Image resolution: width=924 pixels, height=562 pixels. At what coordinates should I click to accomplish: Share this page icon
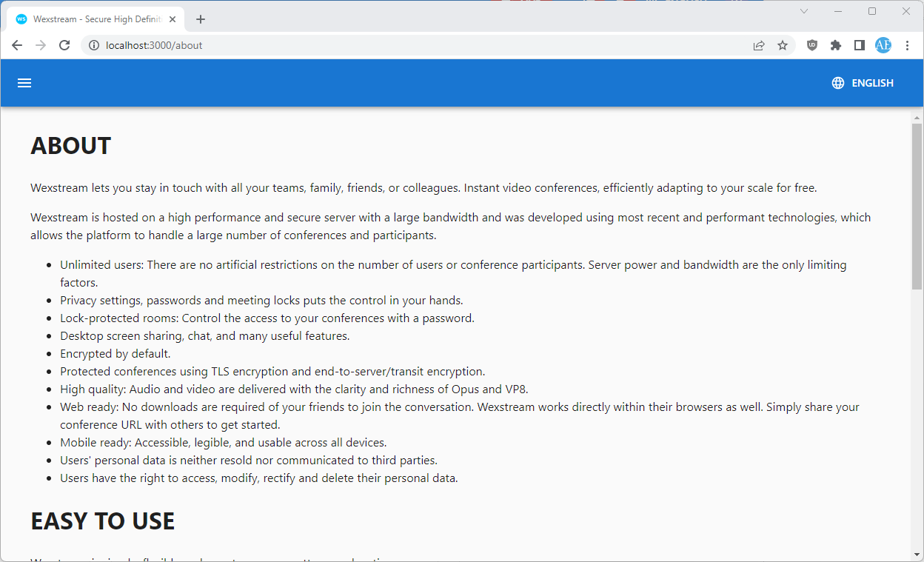pyautogui.click(x=759, y=45)
